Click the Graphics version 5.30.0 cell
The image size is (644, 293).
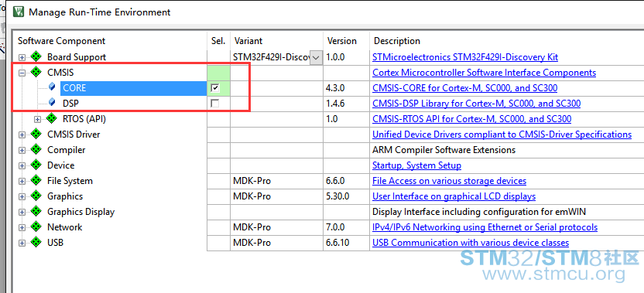tap(347, 196)
